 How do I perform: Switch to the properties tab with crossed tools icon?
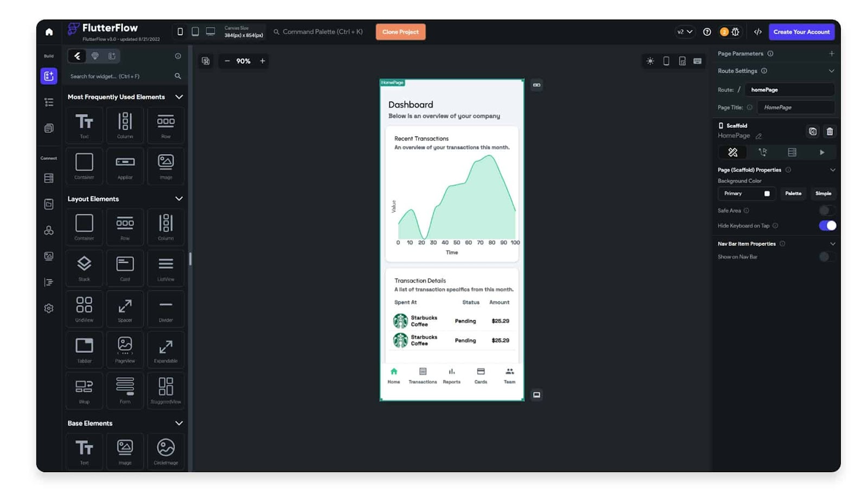click(733, 152)
